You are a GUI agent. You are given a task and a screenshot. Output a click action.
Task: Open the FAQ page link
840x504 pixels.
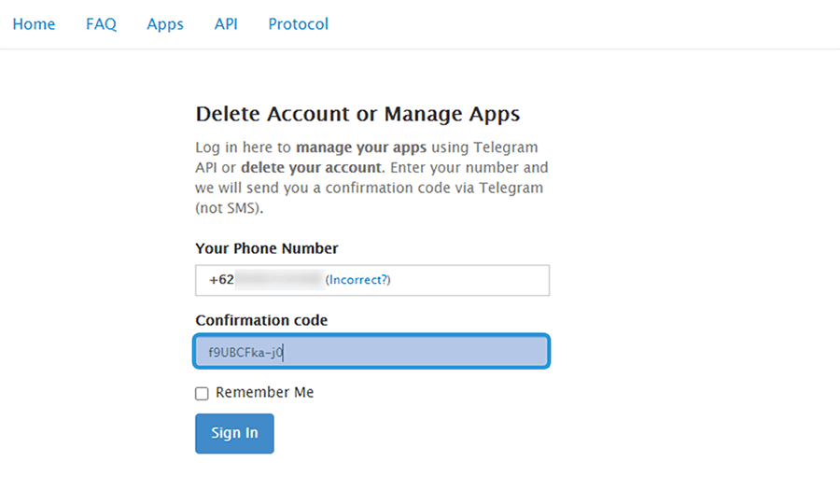click(101, 24)
